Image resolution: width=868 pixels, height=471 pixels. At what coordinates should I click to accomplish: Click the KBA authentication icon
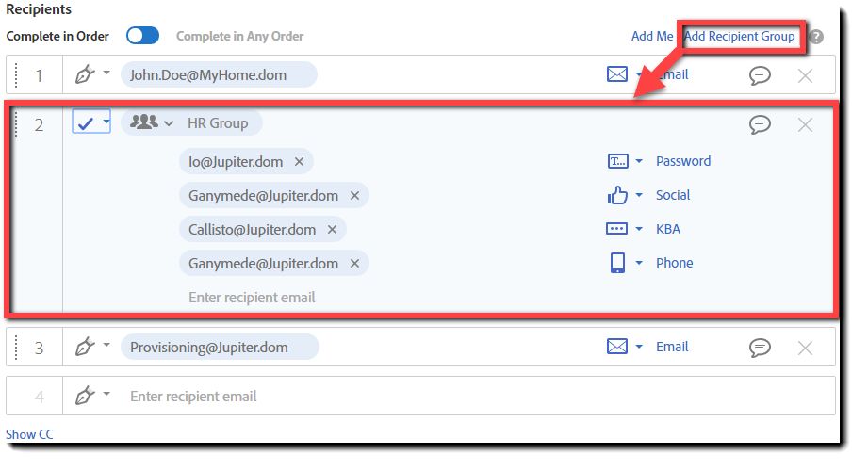coord(616,229)
